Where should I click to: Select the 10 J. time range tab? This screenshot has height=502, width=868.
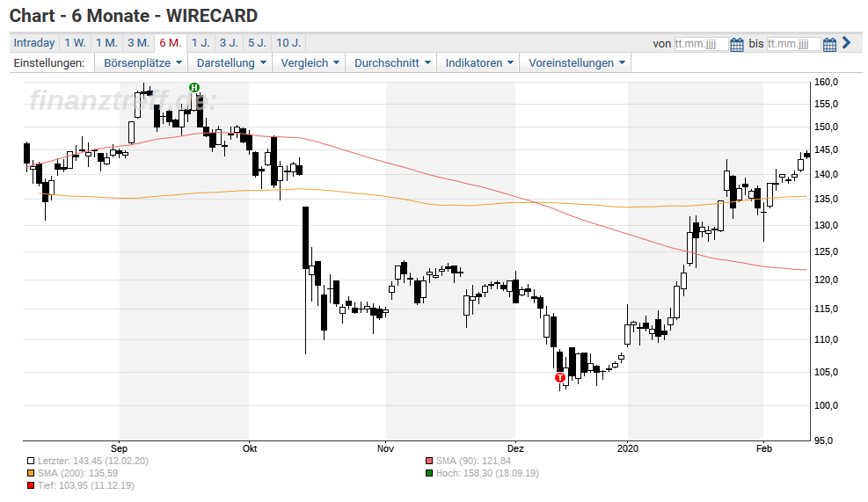(x=288, y=42)
